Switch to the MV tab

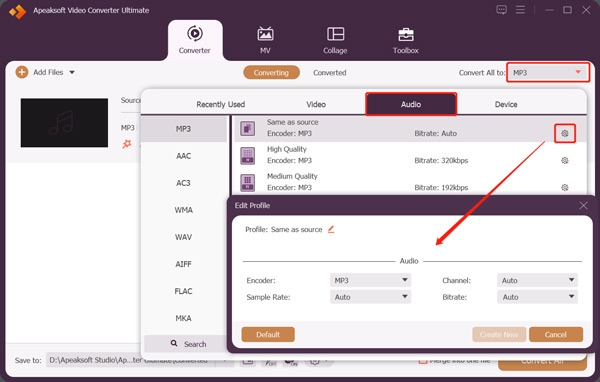(265, 40)
